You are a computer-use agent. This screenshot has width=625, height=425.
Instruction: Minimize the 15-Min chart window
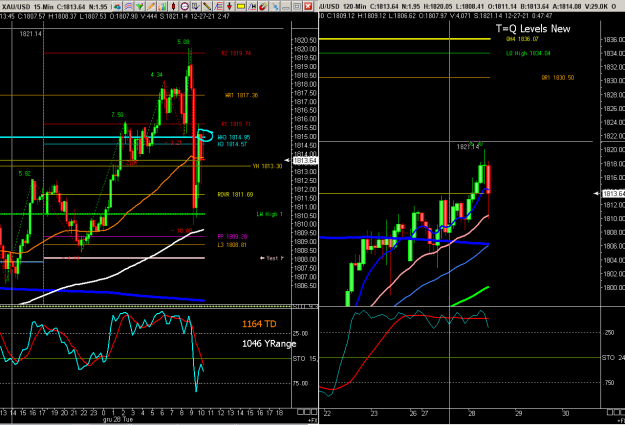pyautogui.click(x=286, y=6)
